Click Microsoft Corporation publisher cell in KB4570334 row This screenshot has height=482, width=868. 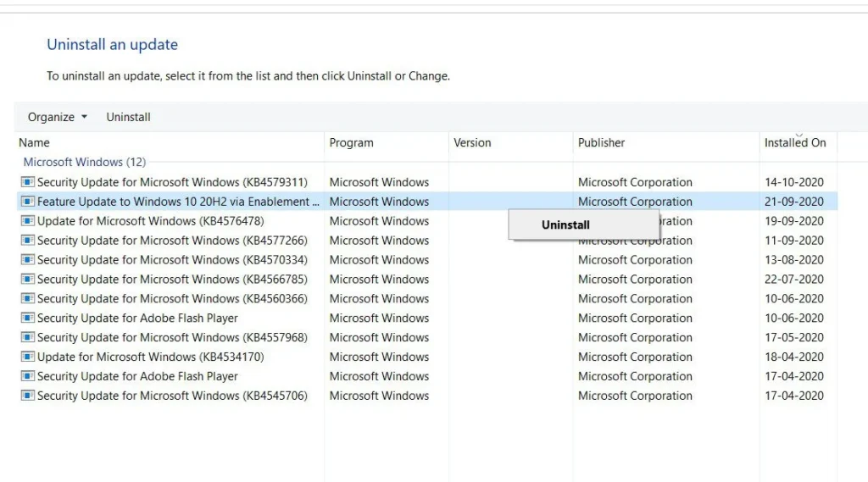pyautogui.click(x=635, y=259)
